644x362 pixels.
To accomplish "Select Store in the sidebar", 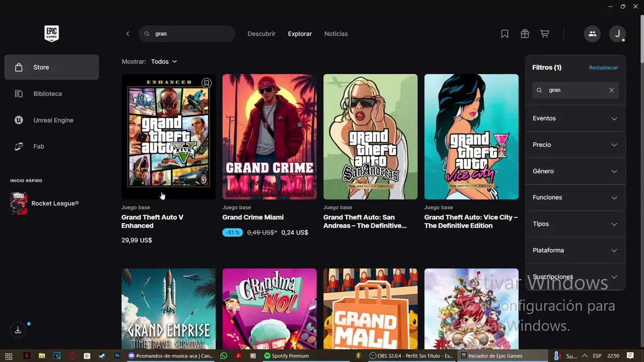I will tap(51, 67).
